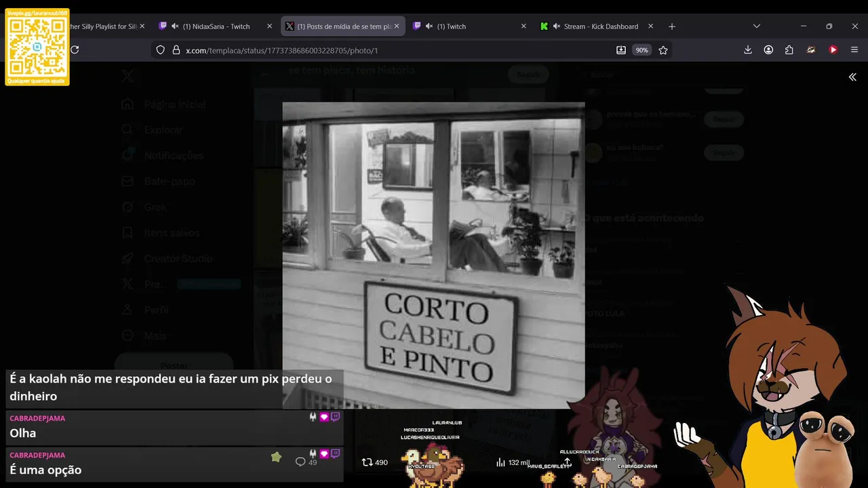This screenshot has width=868, height=488.
Task: Open the extensions puzzle icon
Action: click(x=789, y=49)
